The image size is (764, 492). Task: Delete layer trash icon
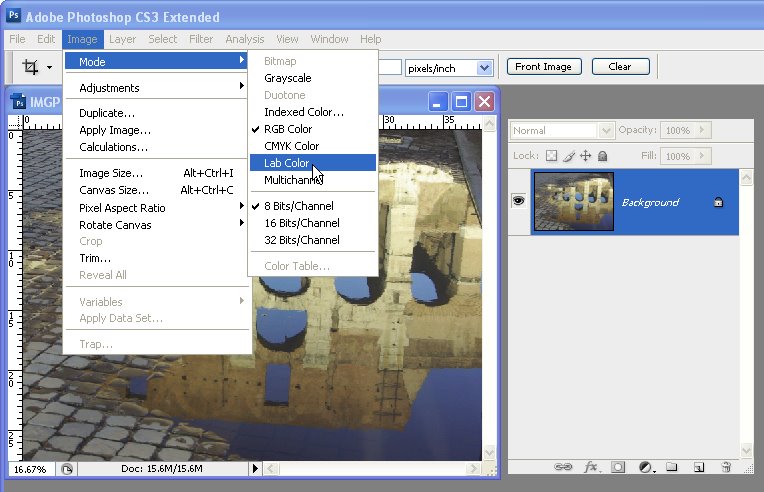(726, 467)
